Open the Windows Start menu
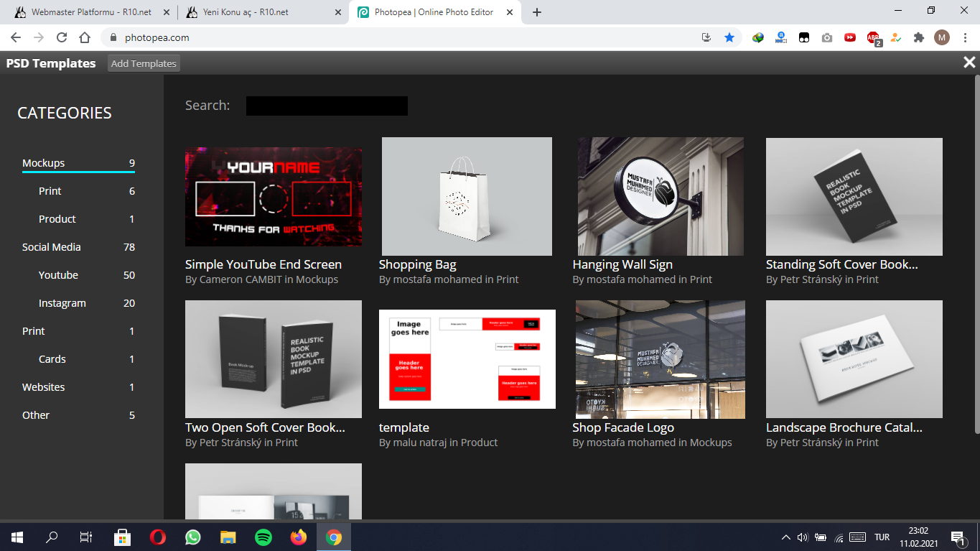This screenshot has width=980, height=551. tap(17, 537)
